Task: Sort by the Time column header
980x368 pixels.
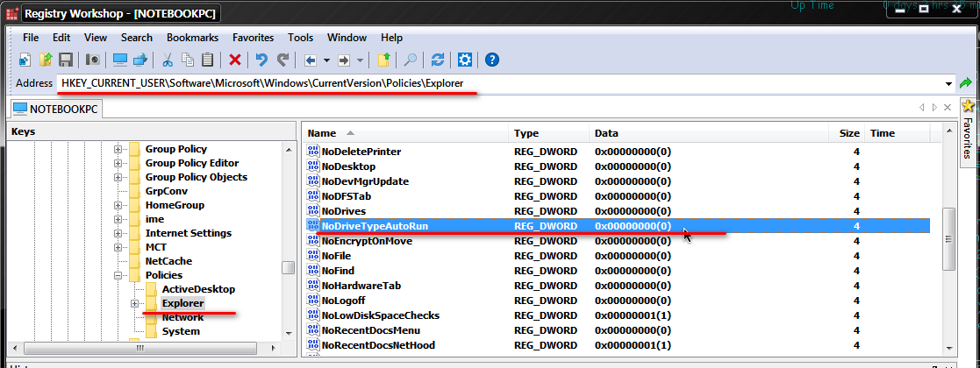Action: tap(897, 133)
